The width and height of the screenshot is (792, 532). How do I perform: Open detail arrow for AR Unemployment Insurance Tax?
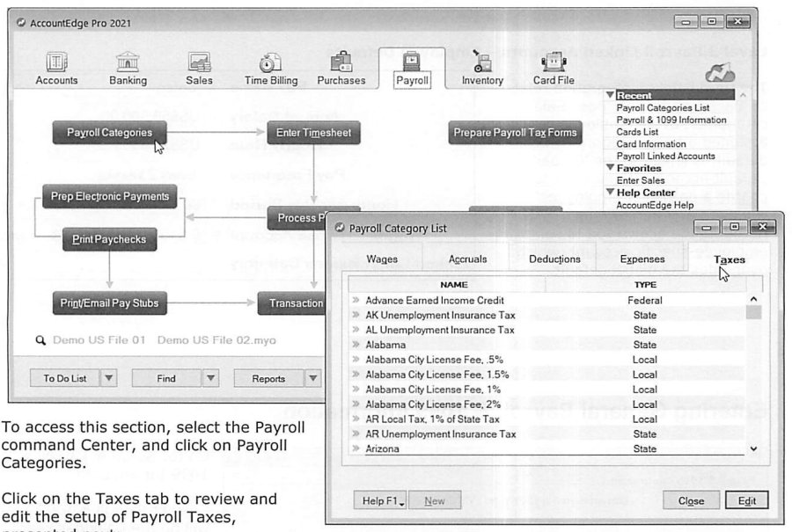[356, 434]
